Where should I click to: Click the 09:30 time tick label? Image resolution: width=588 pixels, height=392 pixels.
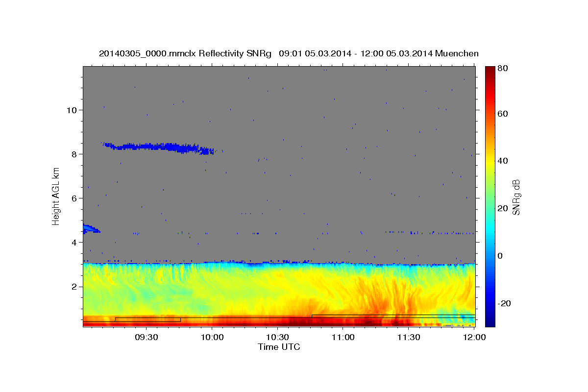[147, 338]
